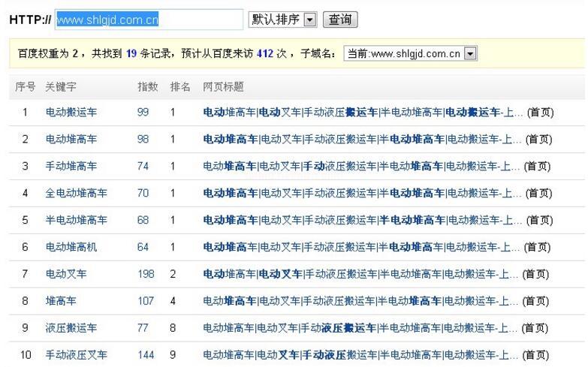
Task: Open keyword link 电动叉车
Action: click(x=66, y=274)
